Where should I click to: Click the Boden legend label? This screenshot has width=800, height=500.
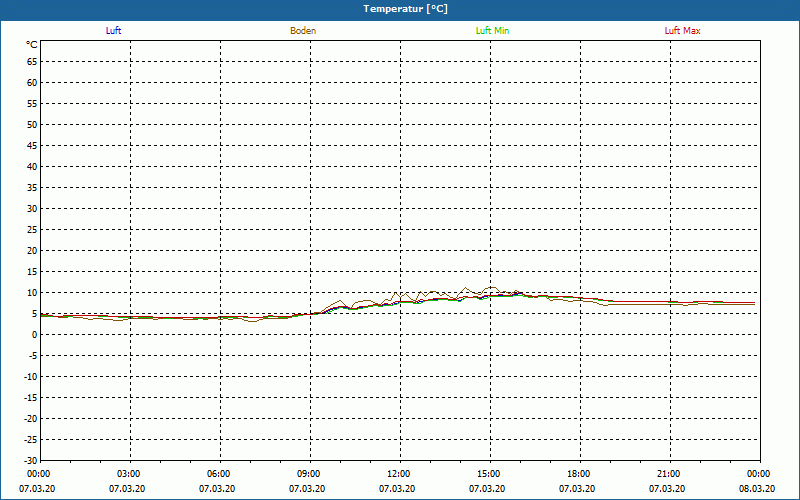[x=303, y=31]
